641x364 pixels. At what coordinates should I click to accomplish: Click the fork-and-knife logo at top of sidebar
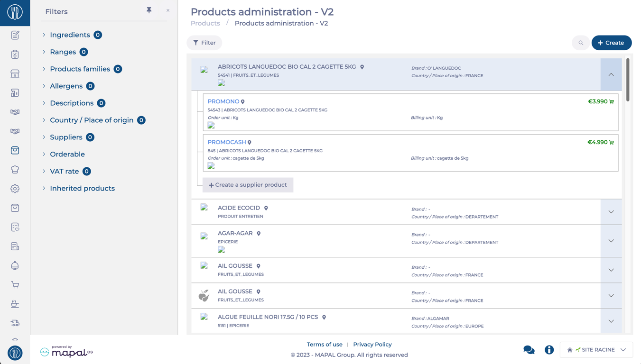15,12
